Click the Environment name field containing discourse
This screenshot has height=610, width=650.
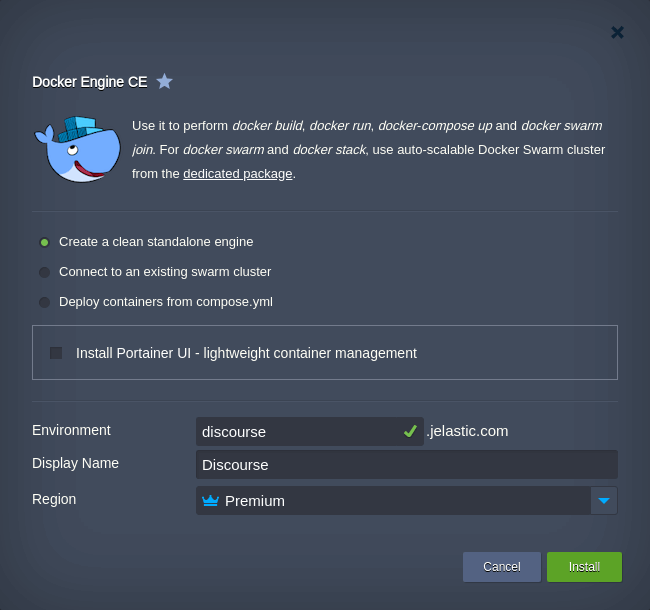pyautogui.click(x=310, y=431)
